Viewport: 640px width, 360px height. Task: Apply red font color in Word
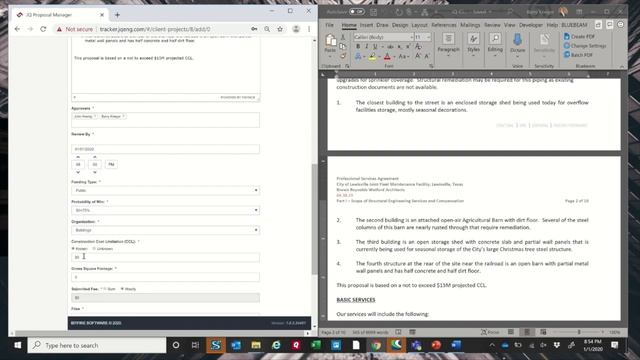tap(387, 57)
